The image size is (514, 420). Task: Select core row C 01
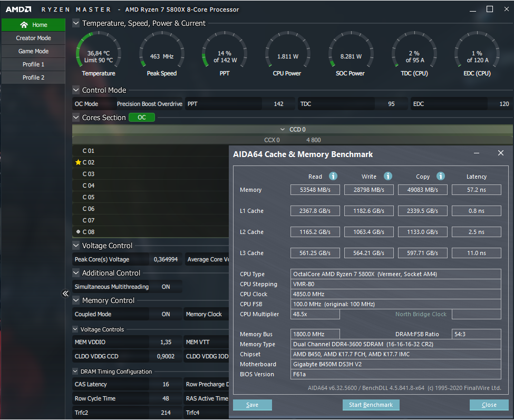150,151
